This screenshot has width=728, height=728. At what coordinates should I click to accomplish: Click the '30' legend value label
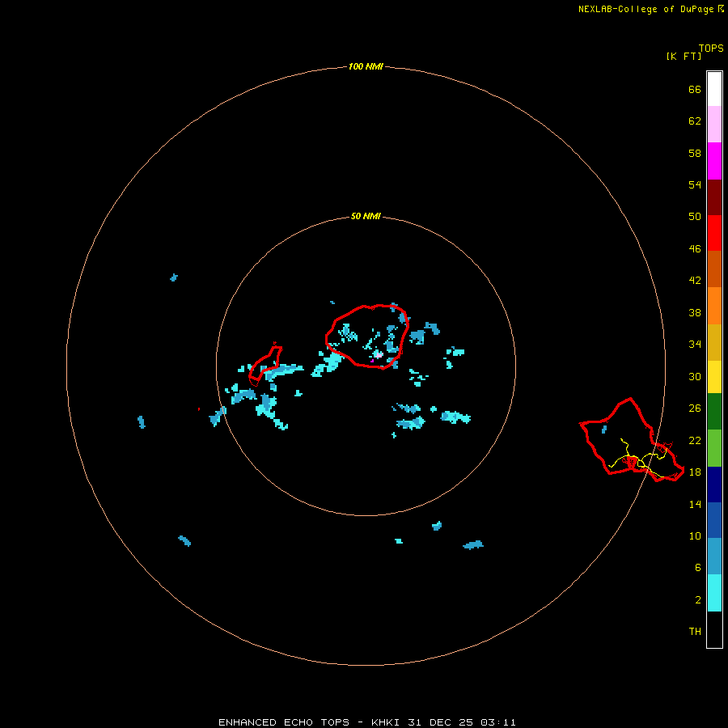click(x=695, y=376)
